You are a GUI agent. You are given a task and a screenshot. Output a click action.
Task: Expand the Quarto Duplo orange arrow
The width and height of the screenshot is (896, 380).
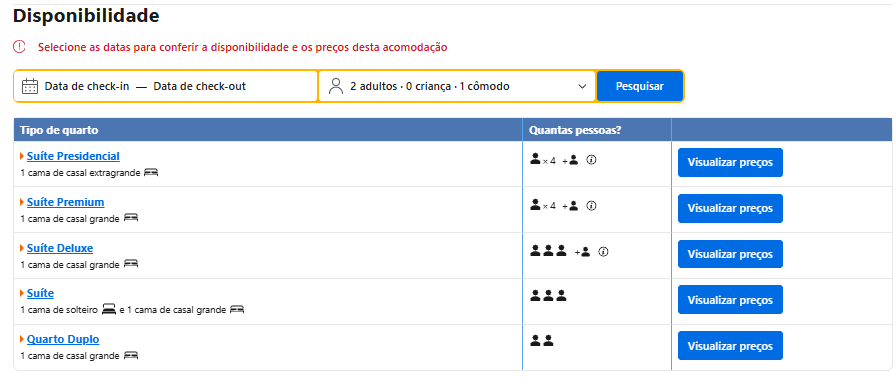tap(22, 339)
